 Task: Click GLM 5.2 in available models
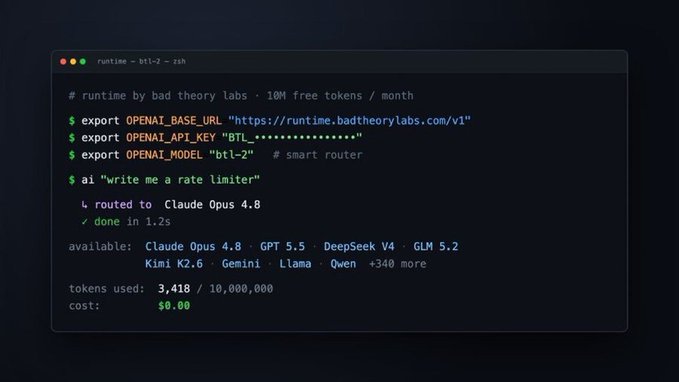tap(436, 246)
